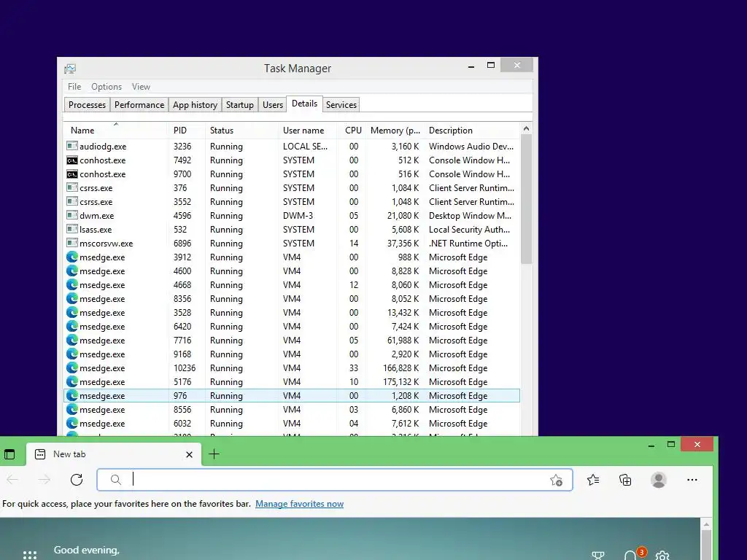Open Edge Settings and more ellipsis

click(x=692, y=480)
